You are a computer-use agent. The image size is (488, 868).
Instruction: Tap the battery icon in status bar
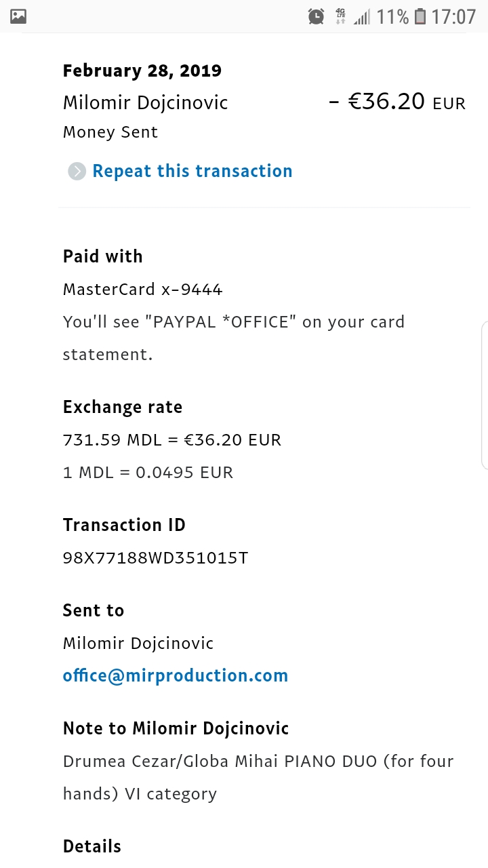pos(420,16)
